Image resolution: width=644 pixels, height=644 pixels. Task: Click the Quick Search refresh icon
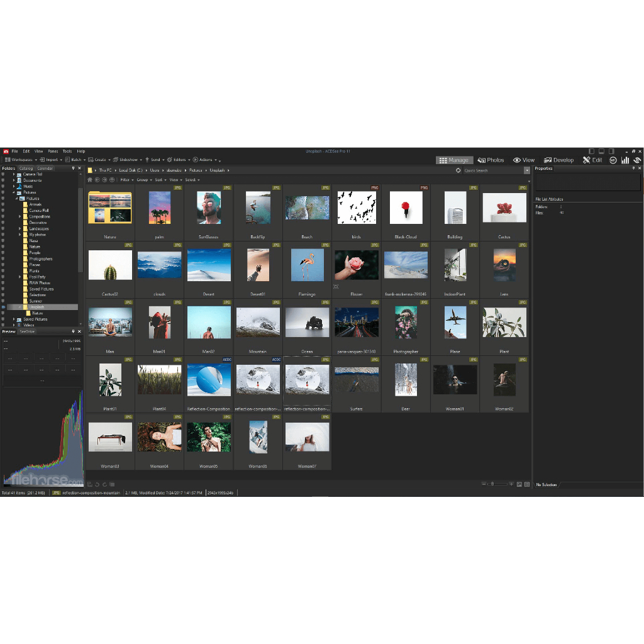(x=458, y=170)
